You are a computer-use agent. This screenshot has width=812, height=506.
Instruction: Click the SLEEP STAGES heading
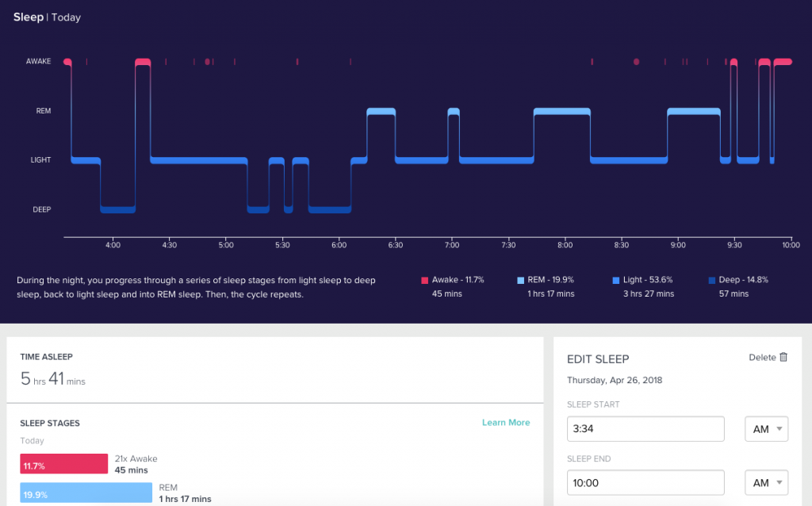tap(50, 424)
